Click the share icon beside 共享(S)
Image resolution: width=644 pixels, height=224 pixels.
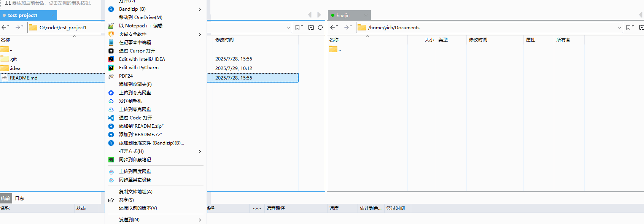[x=111, y=200]
